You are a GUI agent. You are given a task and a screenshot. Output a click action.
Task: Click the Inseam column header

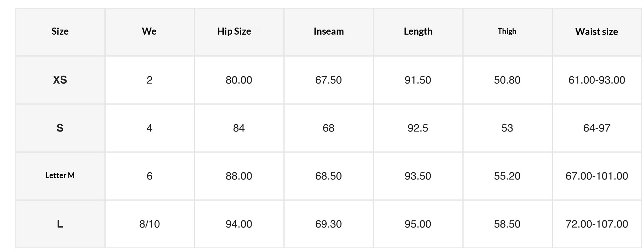[x=329, y=32]
